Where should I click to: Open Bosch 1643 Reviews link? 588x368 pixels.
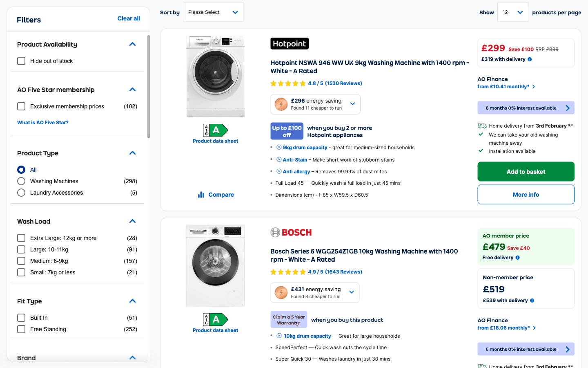pos(343,272)
